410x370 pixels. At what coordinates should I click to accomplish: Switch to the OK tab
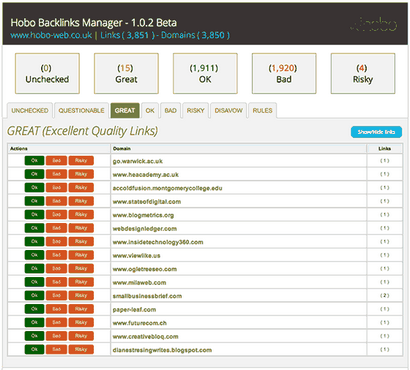(x=150, y=110)
